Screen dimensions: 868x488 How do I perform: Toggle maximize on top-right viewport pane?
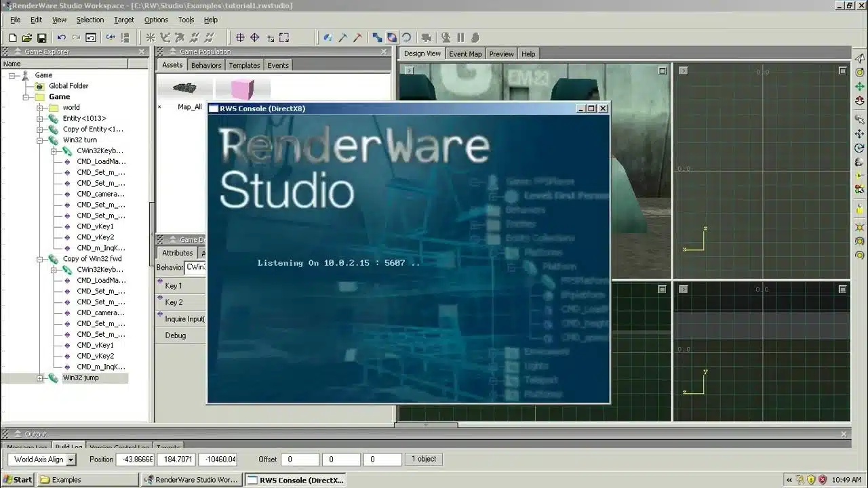pyautogui.click(x=842, y=71)
